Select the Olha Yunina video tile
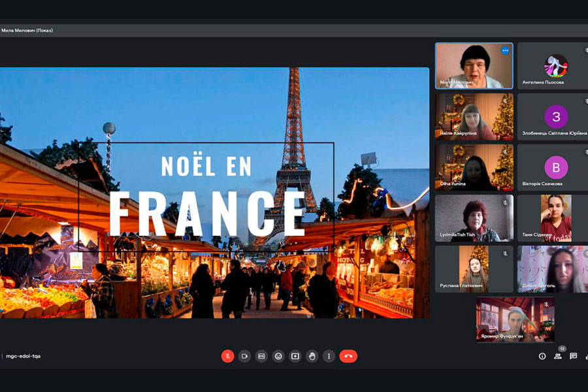Screen dimensions: 588x392 [x=474, y=167]
